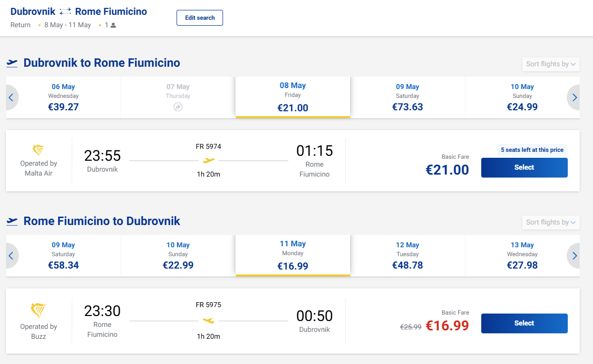Viewport: 593px width, 364px height.
Task: Click the passenger count icon in header
Action: (x=113, y=25)
